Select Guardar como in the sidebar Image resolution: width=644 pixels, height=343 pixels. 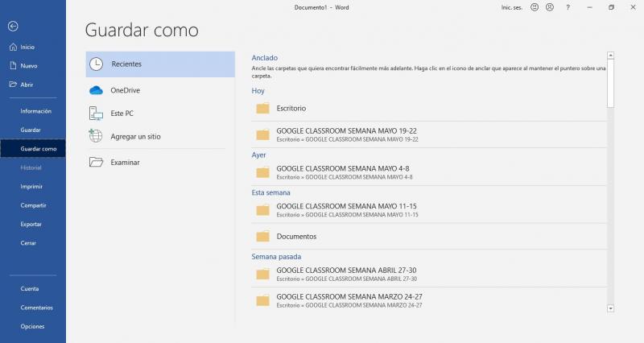point(33,149)
